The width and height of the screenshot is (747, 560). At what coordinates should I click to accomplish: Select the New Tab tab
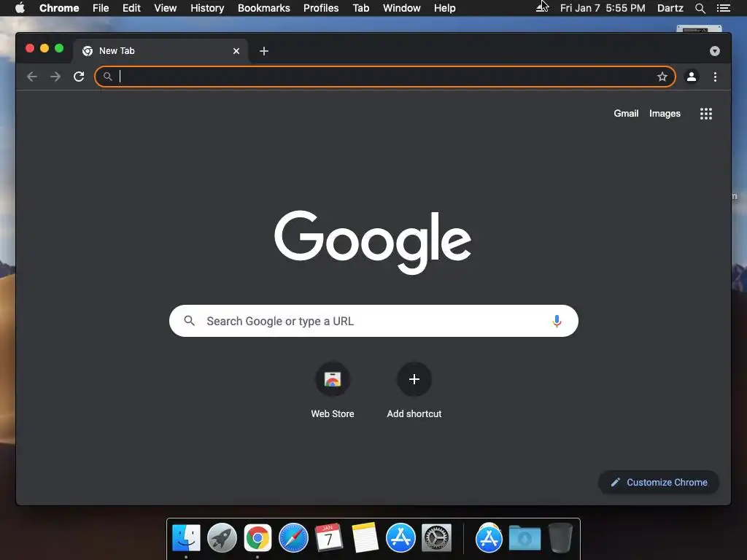pyautogui.click(x=160, y=51)
